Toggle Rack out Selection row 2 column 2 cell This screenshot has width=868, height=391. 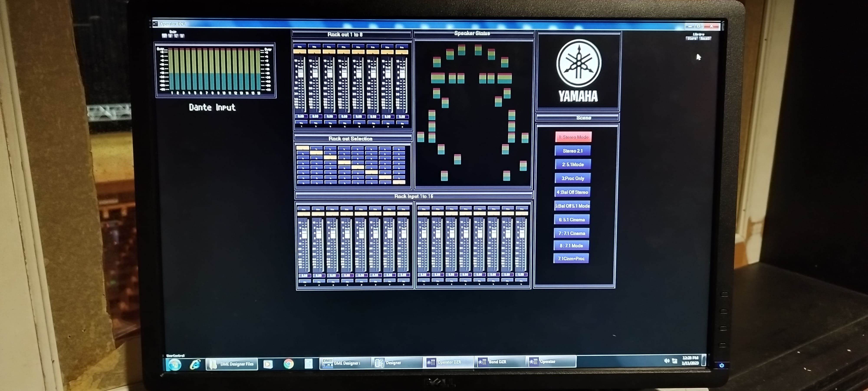pyautogui.click(x=316, y=153)
